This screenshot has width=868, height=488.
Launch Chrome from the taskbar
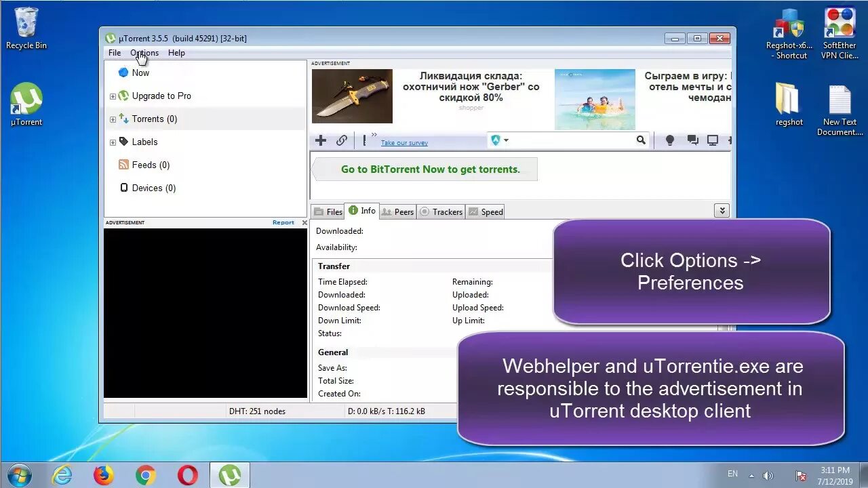tap(146, 476)
